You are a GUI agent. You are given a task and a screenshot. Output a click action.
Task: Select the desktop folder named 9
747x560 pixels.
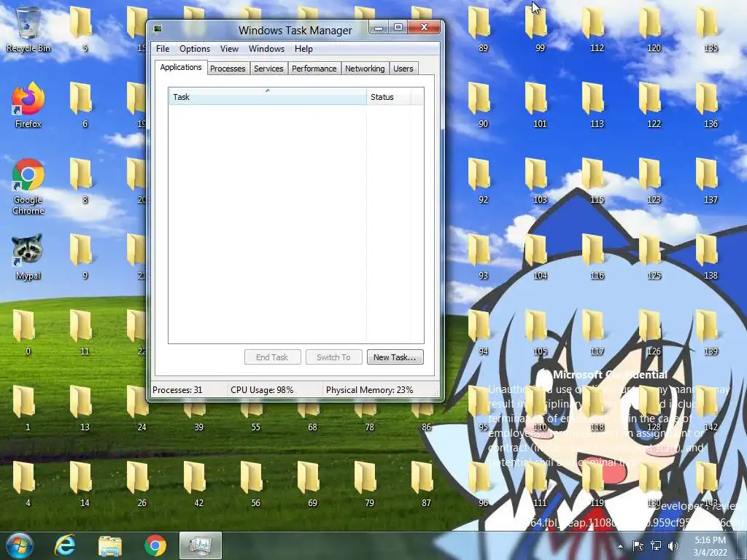pos(85,257)
